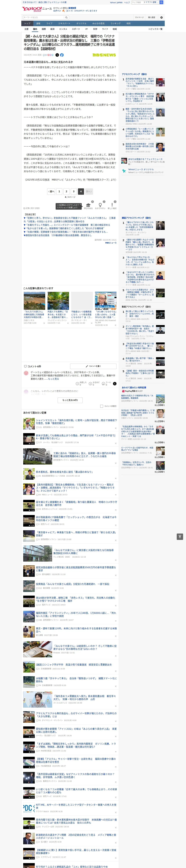Click 記事に関する報告 report icon
This screenshot has height=868, width=186.
(31, 208)
